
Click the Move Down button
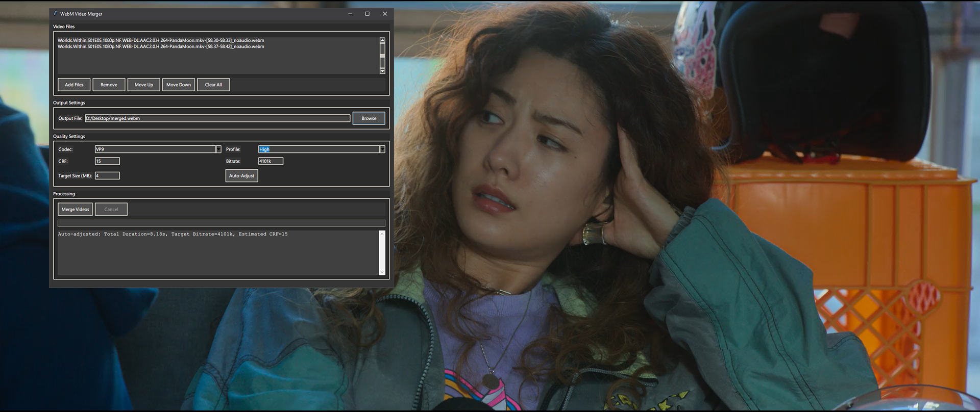pyautogui.click(x=179, y=85)
